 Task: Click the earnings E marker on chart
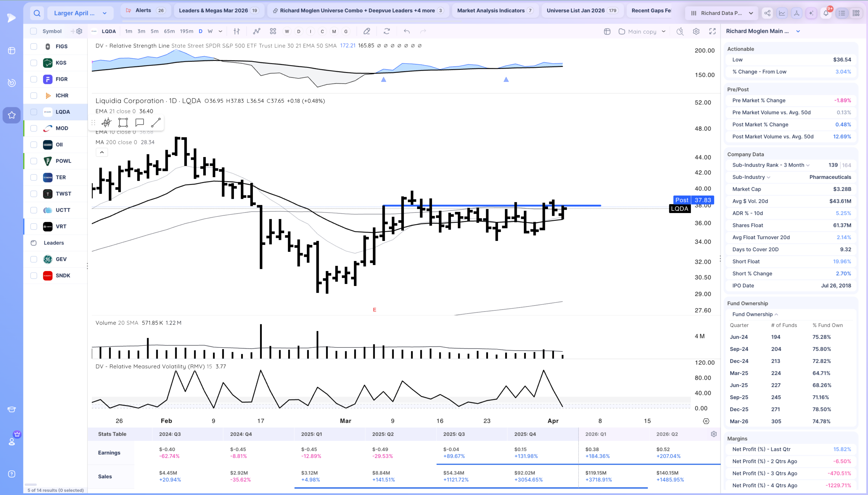click(374, 310)
